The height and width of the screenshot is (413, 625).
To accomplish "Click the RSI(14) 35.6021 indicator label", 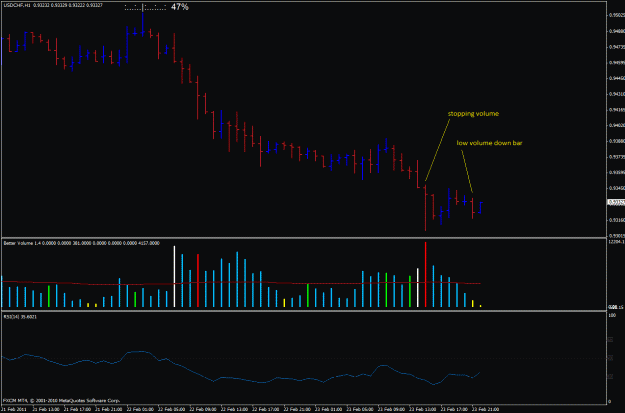I will tap(20, 317).
